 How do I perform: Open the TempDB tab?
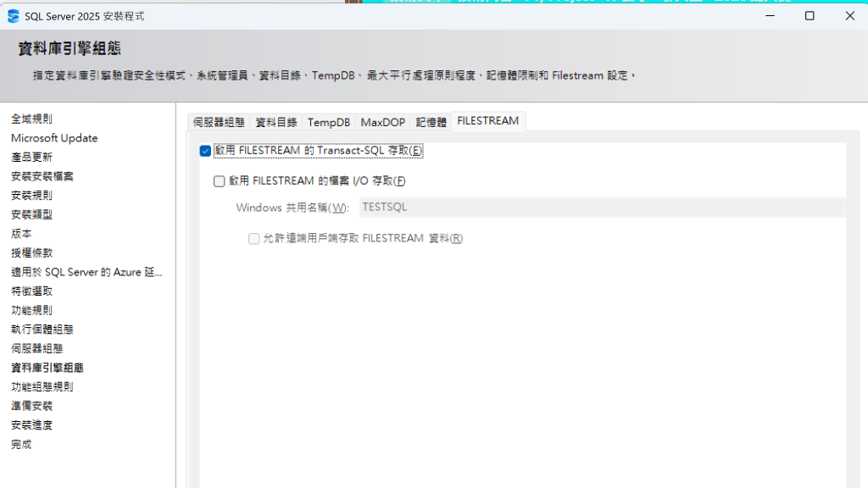pos(329,122)
